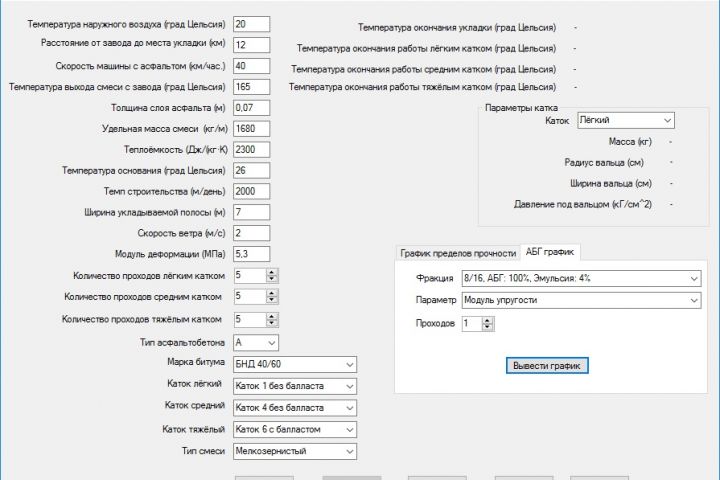Click the Параметры катка group title
Screen dimensions: 720x480
[x=521, y=108]
